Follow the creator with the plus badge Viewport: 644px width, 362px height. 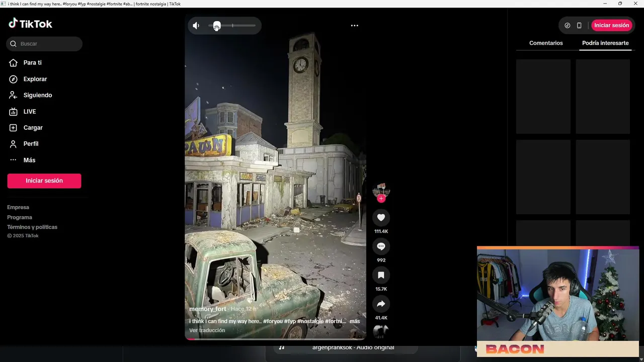pos(381,199)
